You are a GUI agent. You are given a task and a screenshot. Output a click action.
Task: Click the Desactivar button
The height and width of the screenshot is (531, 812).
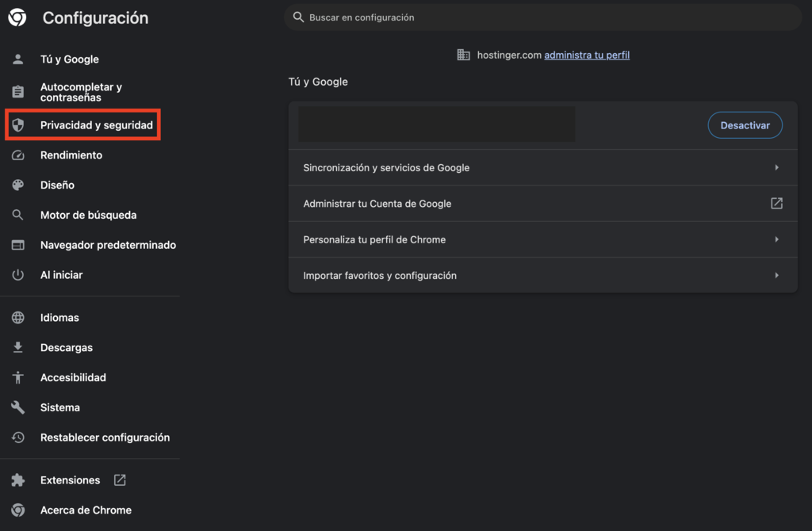[x=745, y=124]
